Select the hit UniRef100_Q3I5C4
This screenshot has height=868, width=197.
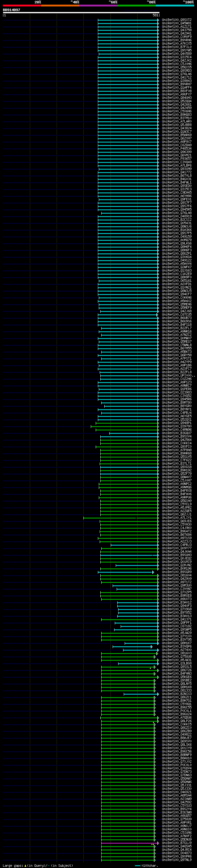pos(176,57)
